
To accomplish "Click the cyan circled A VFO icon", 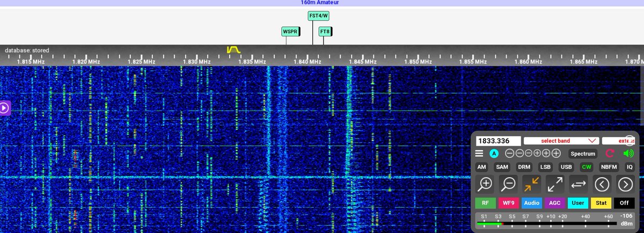I will (x=494, y=153).
